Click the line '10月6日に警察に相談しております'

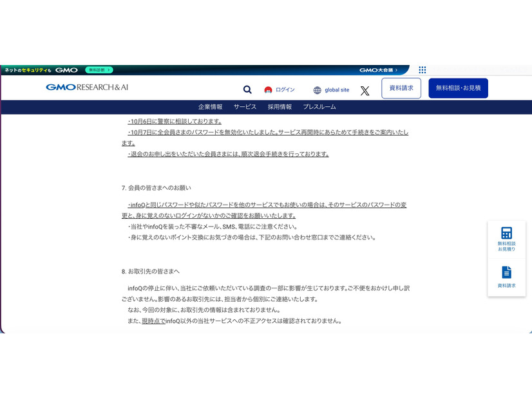[x=175, y=122]
